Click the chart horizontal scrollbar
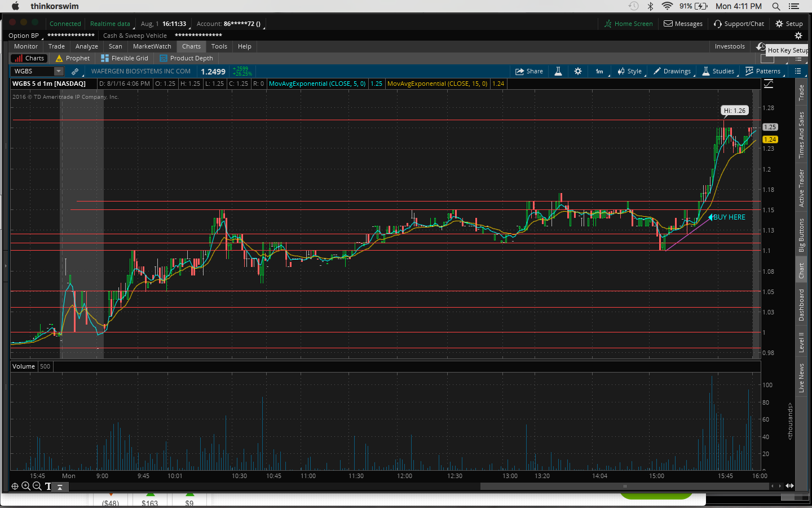 (x=624, y=486)
